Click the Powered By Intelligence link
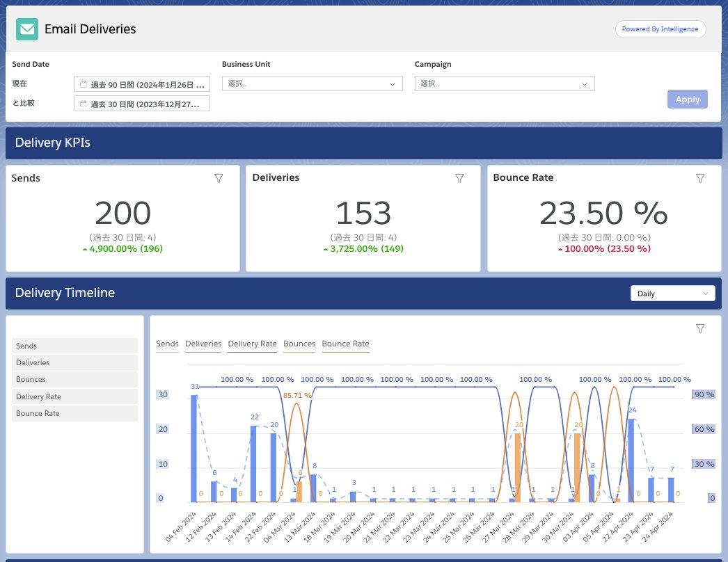 [660, 29]
